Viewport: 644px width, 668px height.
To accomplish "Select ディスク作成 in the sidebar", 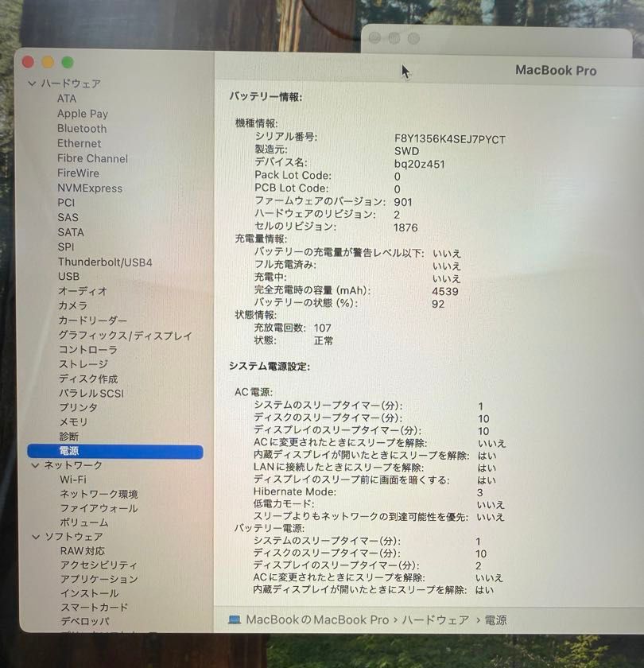I will [x=88, y=379].
